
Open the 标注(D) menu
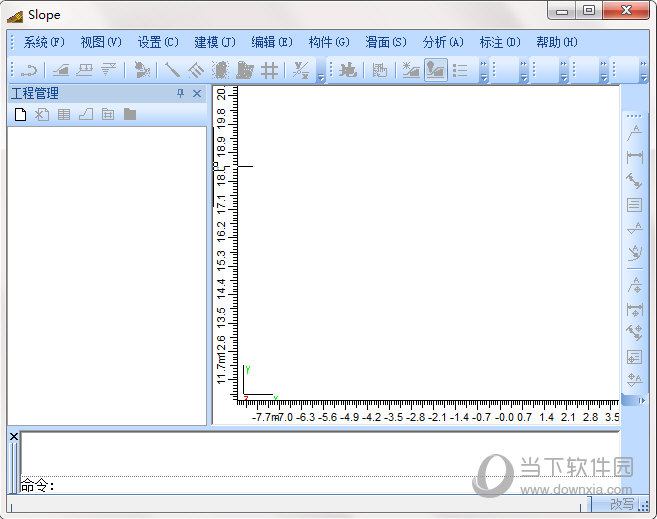[x=500, y=42]
